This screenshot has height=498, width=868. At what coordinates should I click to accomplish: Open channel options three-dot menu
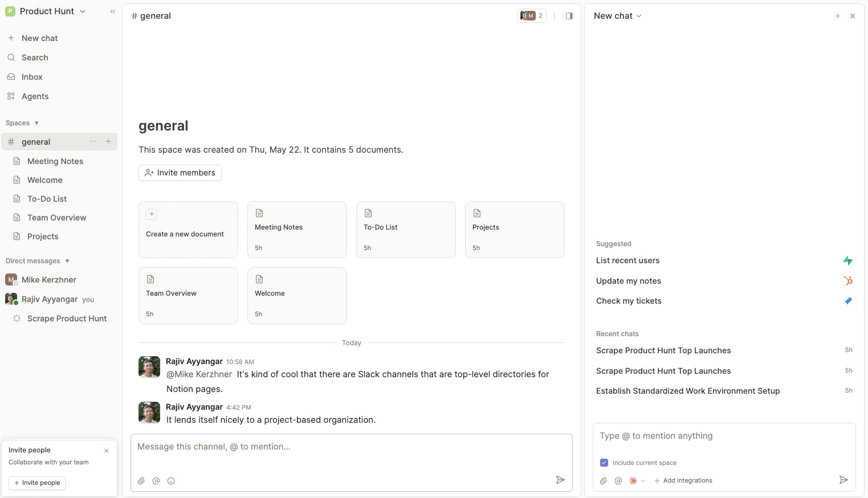point(555,16)
